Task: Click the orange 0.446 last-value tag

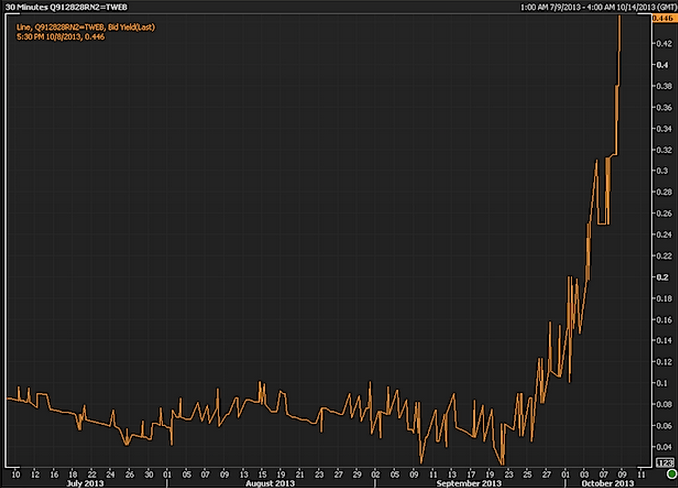Action: [x=663, y=17]
